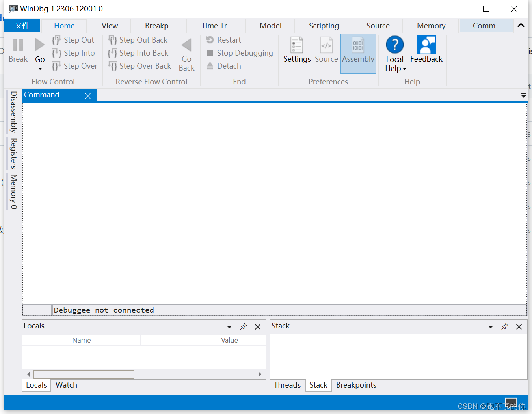Click the Go Back arrow icon
This screenshot has width=532, height=414.
186,45
